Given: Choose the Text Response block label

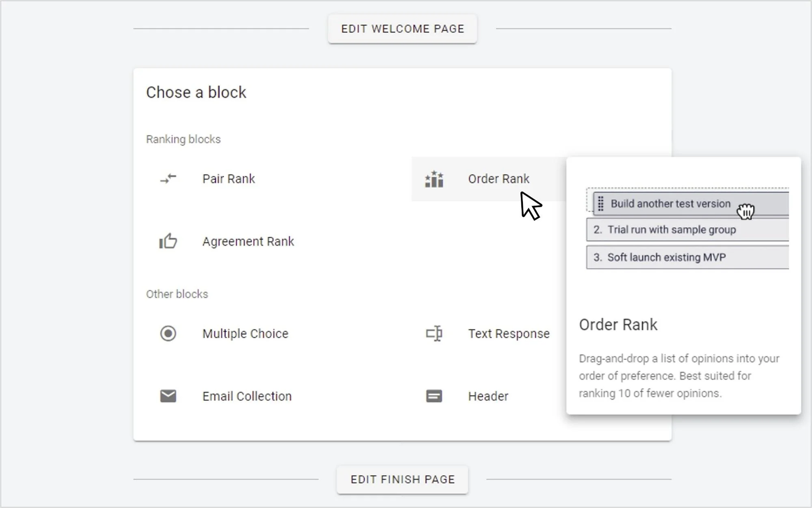Looking at the screenshot, I should [509, 334].
